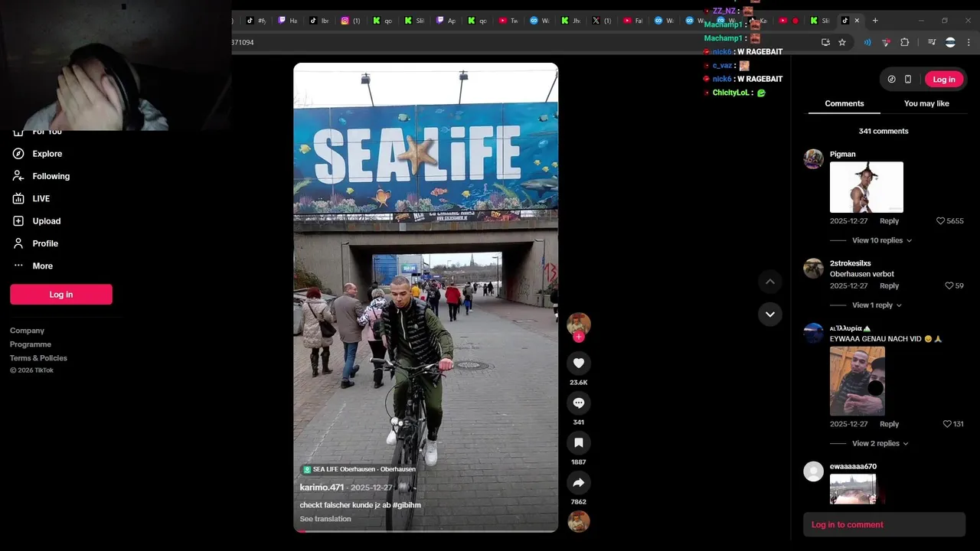Image resolution: width=980 pixels, height=551 pixels.
Task: Open the Terms & Policies footer link
Action: click(x=38, y=358)
